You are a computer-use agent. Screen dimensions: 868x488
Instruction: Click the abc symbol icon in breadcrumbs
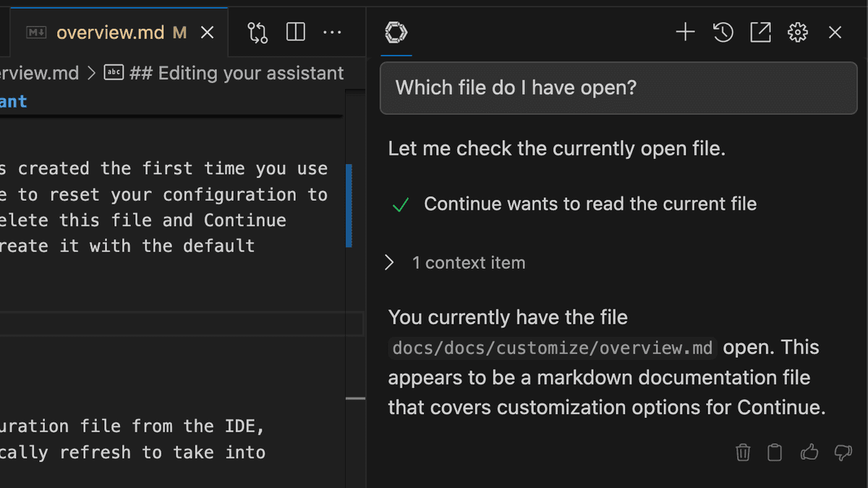tap(114, 73)
